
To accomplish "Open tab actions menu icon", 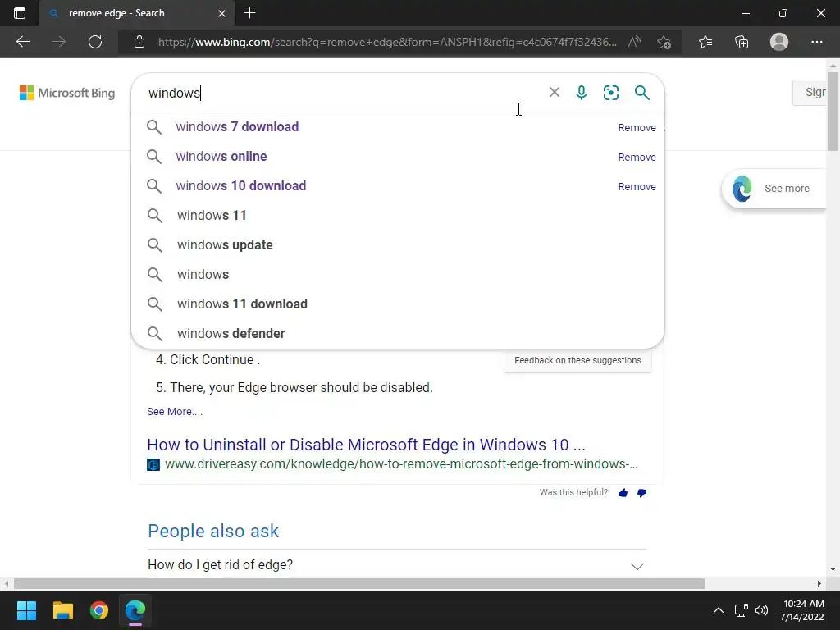I will [x=20, y=13].
